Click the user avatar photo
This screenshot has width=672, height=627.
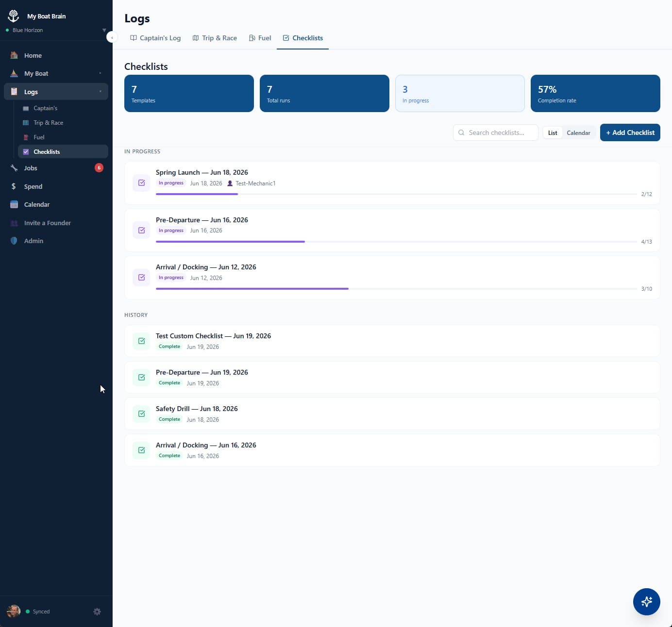(14, 611)
